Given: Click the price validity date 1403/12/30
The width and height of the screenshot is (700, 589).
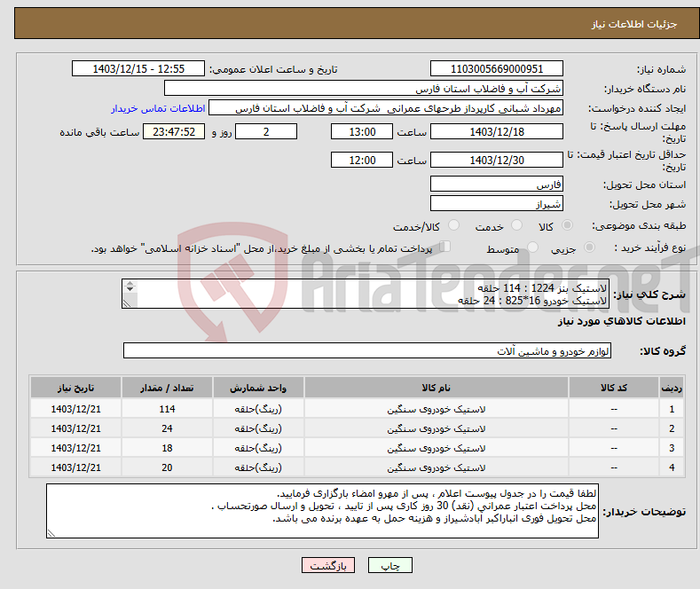Looking at the screenshot, I should tap(497, 160).
